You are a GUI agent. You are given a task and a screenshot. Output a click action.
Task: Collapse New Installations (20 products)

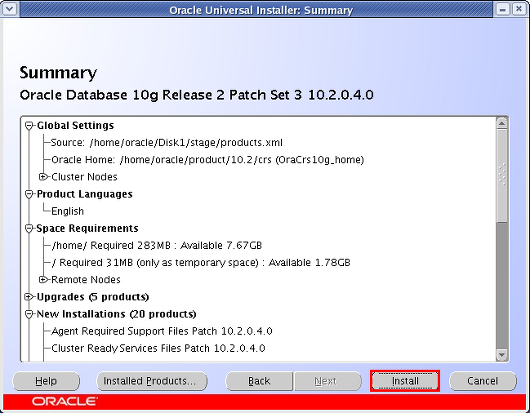29,314
